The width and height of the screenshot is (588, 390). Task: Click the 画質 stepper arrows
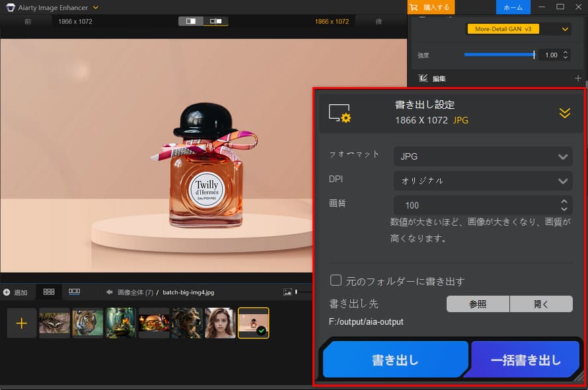(x=564, y=205)
